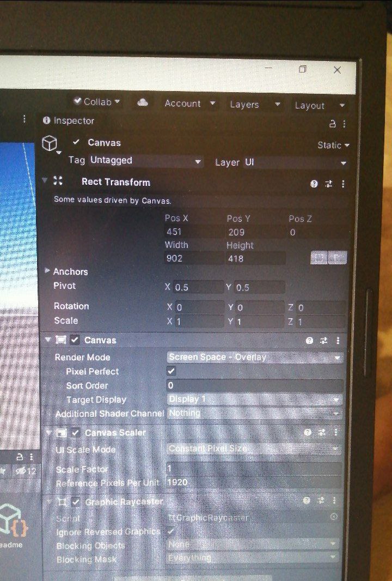Click the Pos Z field
The width and height of the screenshot is (392, 581).
pos(317,233)
